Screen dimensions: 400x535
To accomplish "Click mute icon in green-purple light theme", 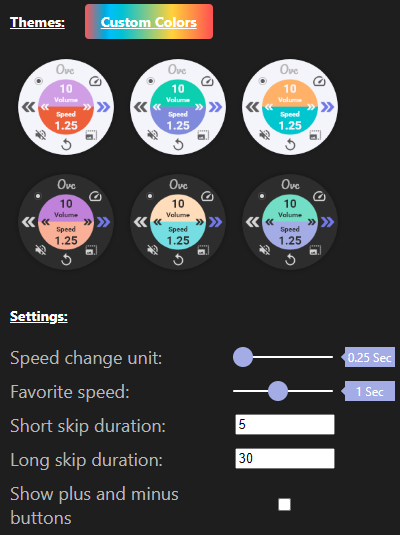I will pyautogui.click(x=153, y=135).
